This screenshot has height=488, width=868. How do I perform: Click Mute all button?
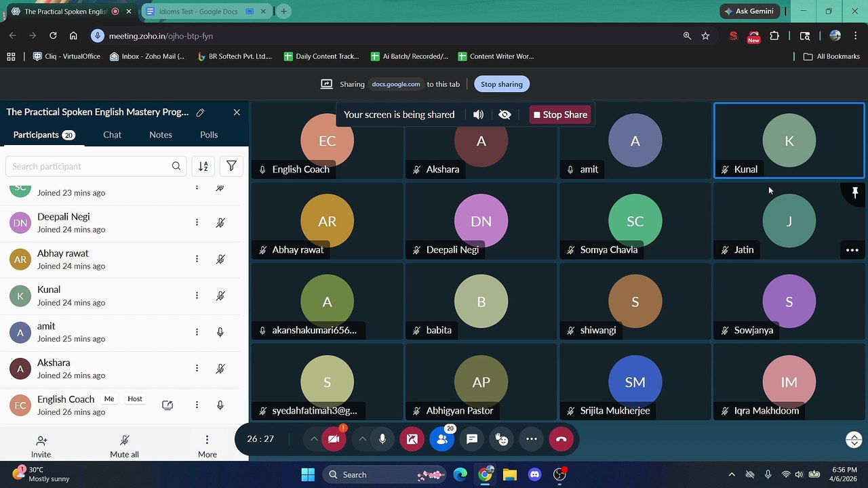click(x=125, y=447)
